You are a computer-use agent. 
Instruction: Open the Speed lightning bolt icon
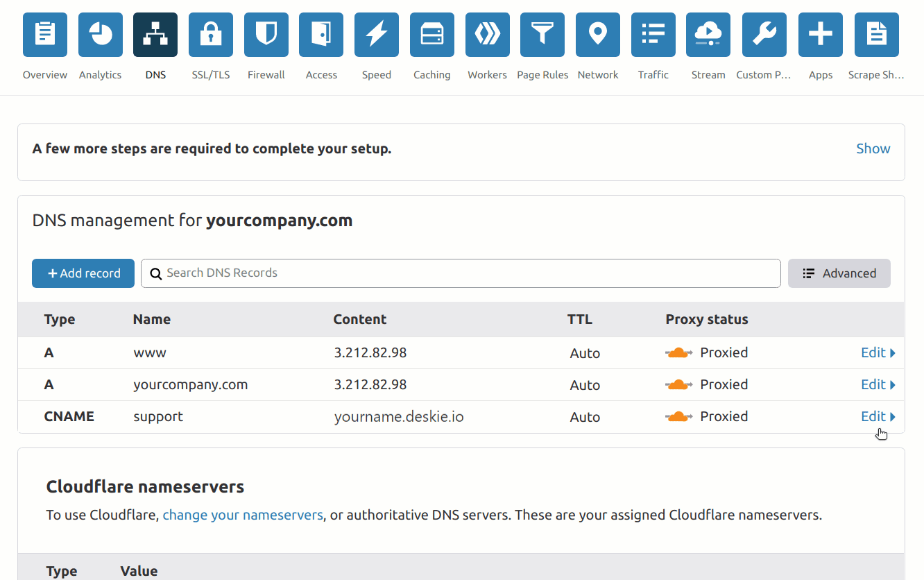click(x=377, y=35)
